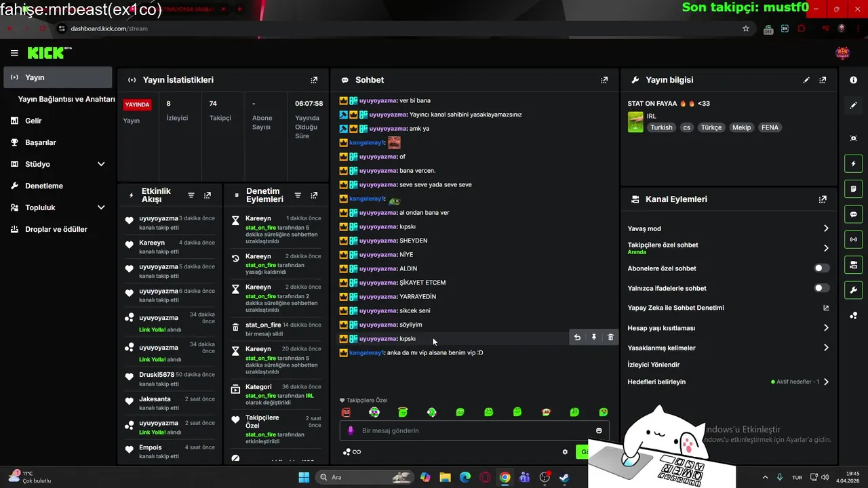
Task: Click the Türkçe tag chip
Action: (711, 127)
